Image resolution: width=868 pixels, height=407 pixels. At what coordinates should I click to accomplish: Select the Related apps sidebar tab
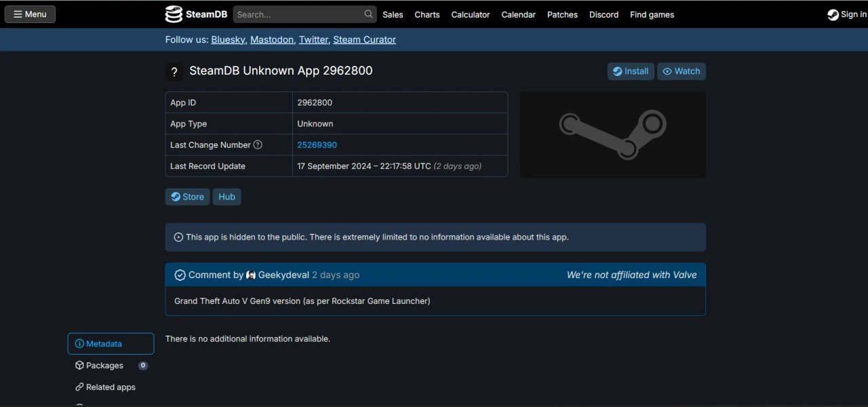pyautogui.click(x=111, y=387)
